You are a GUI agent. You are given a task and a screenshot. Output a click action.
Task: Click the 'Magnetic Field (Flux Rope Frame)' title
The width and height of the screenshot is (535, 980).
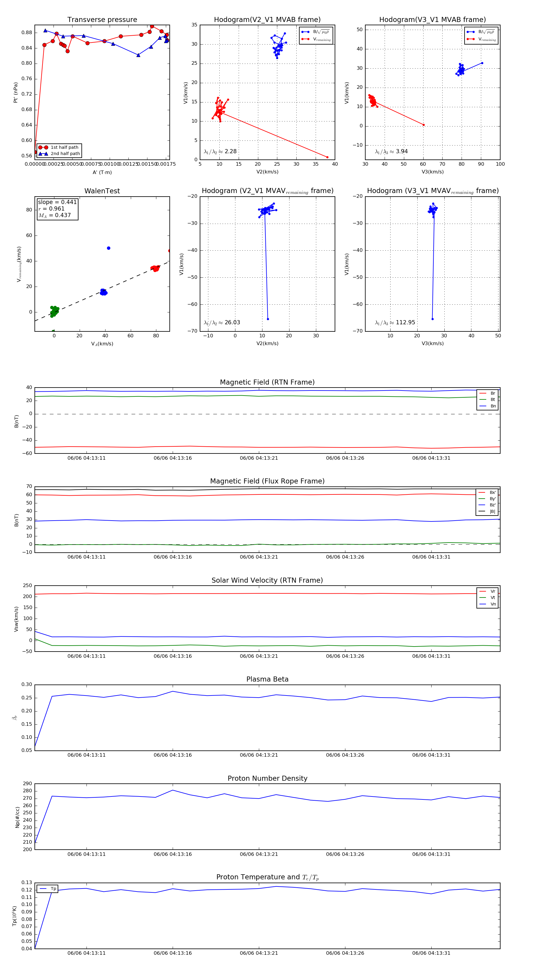(267, 481)
